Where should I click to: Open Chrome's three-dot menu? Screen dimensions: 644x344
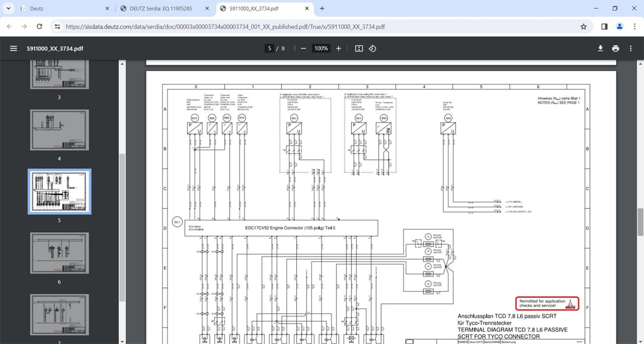pos(634,27)
